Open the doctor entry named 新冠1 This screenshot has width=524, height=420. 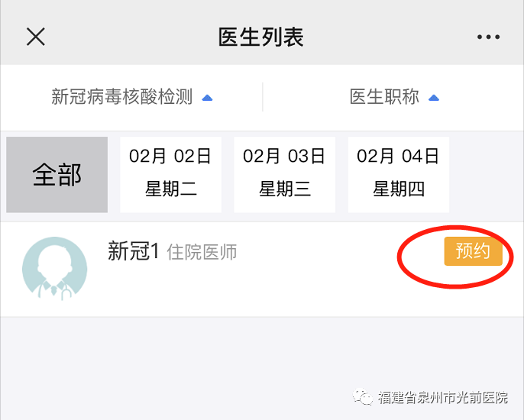(x=133, y=251)
